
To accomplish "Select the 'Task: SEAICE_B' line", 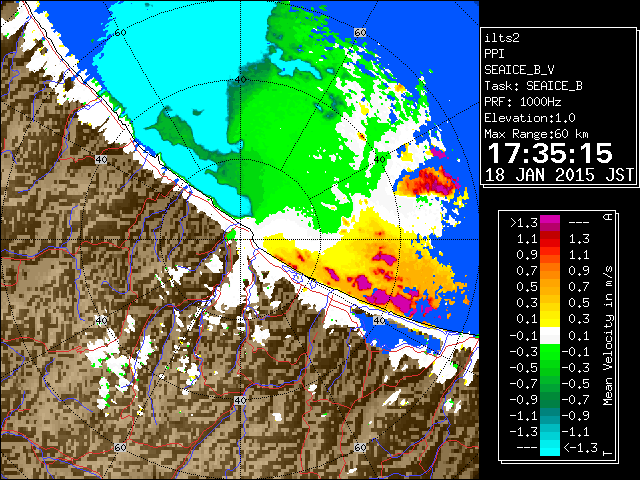I will 533,86.
